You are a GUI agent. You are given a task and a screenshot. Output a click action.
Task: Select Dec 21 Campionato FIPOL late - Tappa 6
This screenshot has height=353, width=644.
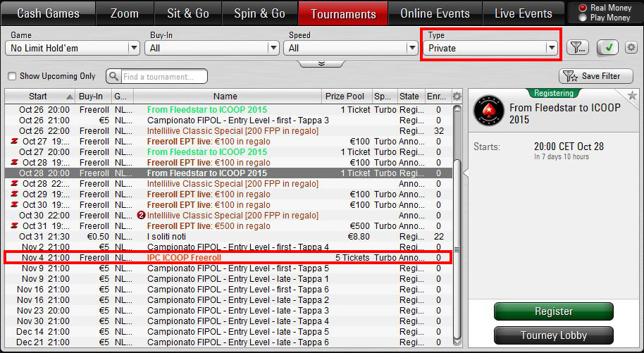click(x=228, y=342)
